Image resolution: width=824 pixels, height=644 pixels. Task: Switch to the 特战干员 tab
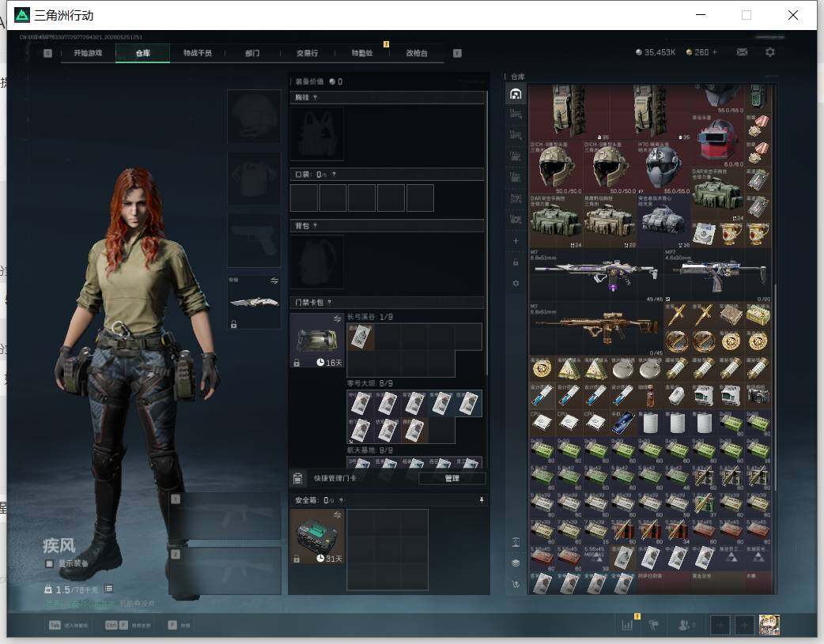point(198,53)
